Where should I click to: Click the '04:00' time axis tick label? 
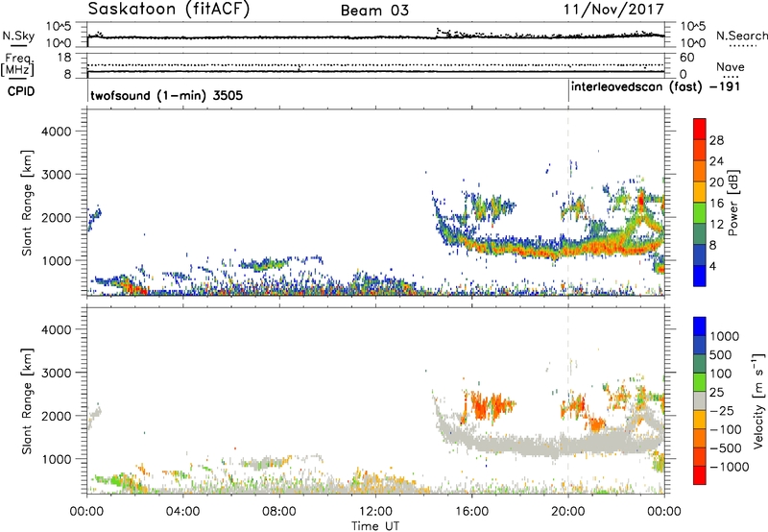(182, 512)
